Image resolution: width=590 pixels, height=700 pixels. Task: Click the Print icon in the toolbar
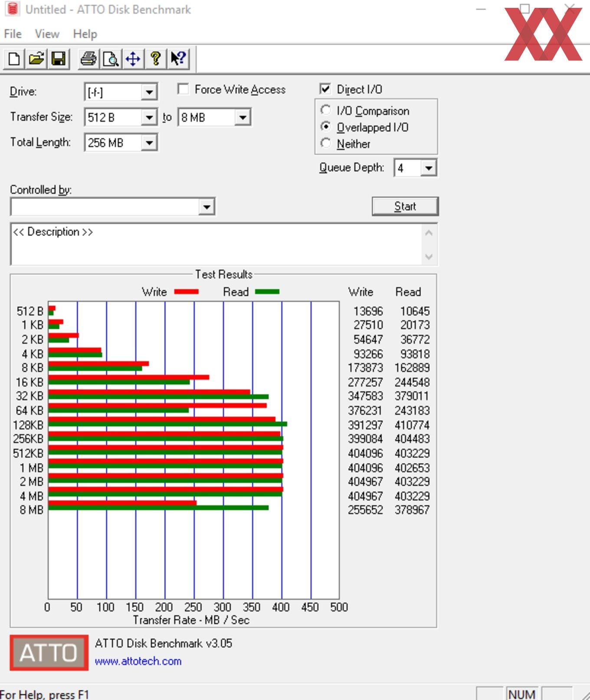point(88,59)
